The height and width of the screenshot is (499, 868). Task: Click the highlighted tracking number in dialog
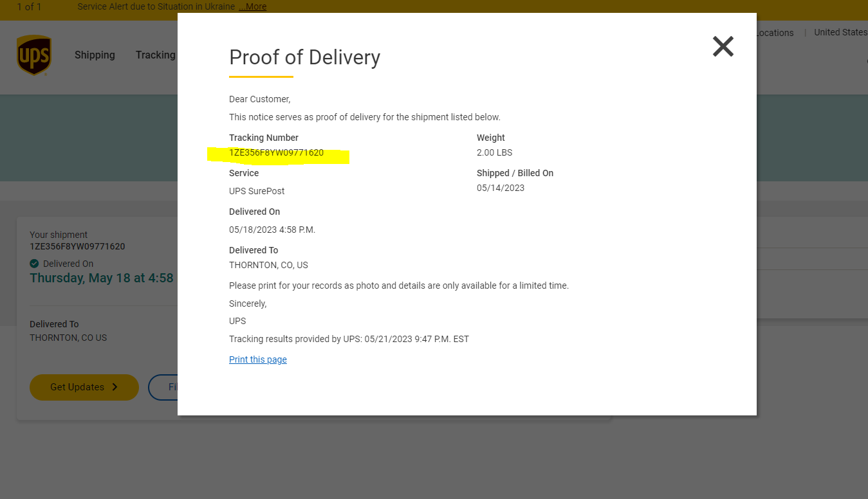(276, 153)
